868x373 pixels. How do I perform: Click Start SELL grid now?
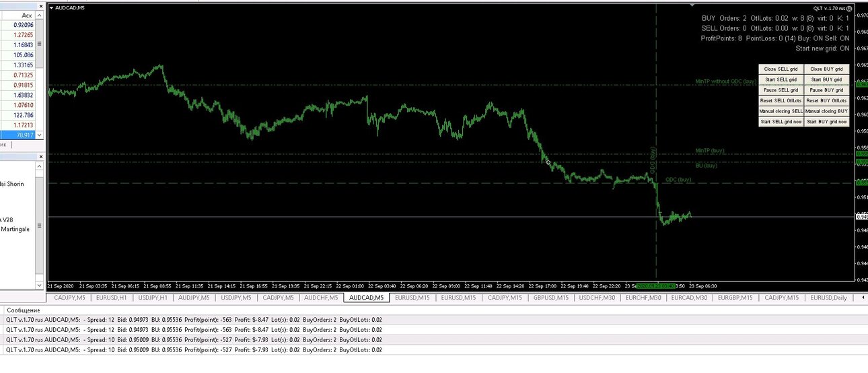[781, 122]
